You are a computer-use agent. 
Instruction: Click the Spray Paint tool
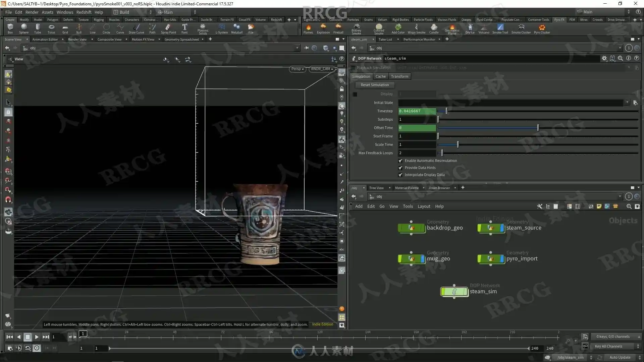[168, 28]
